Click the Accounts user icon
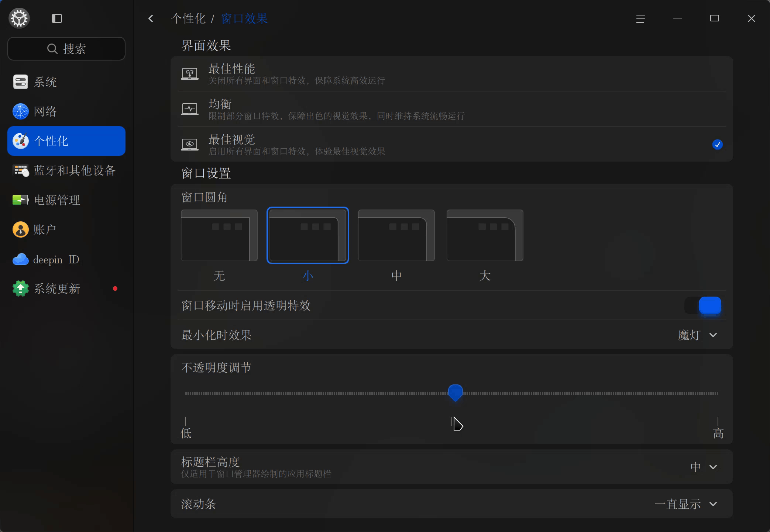 [21, 229]
